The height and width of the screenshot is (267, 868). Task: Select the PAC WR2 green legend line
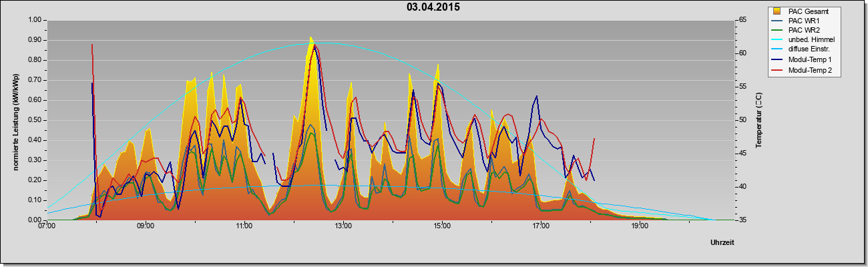tap(777, 31)
